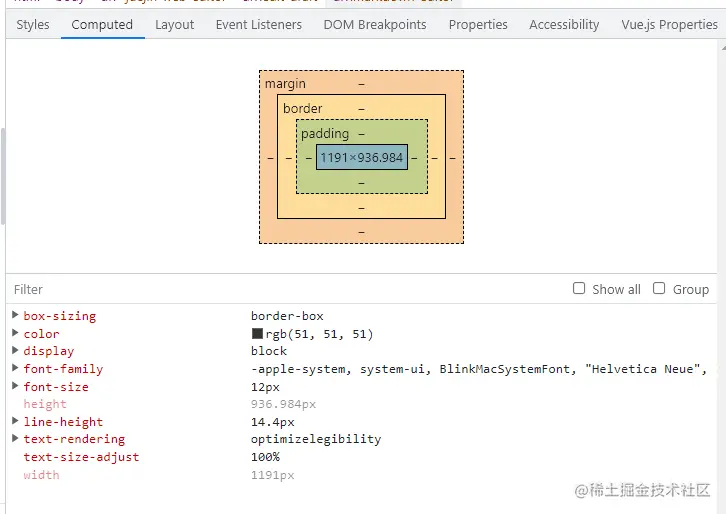Screen dimensions: 726x514
Task: Click the 1191×936.984 content box
Action: 362,157
